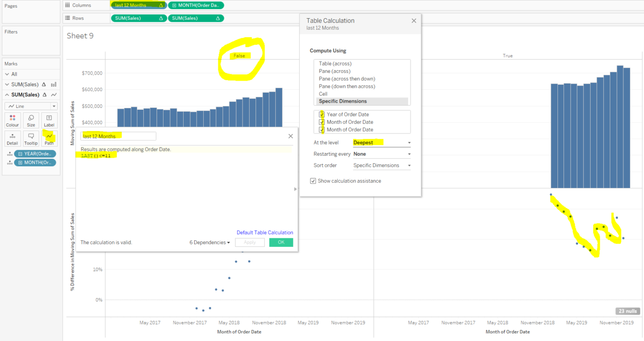The image size is (644, 341).
Task: Select the highlighted Path shelf icon
Action: 49,138
